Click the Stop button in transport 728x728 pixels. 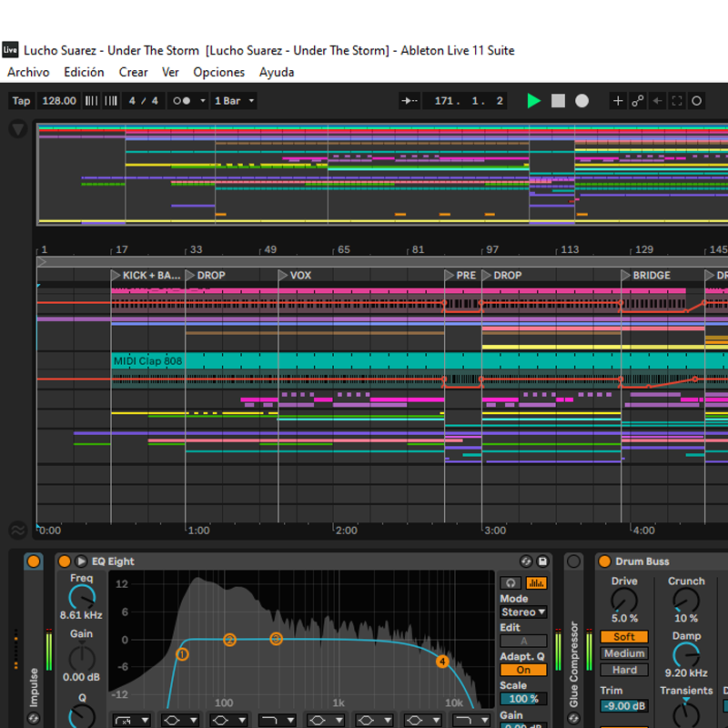click(x=558, y=101)
